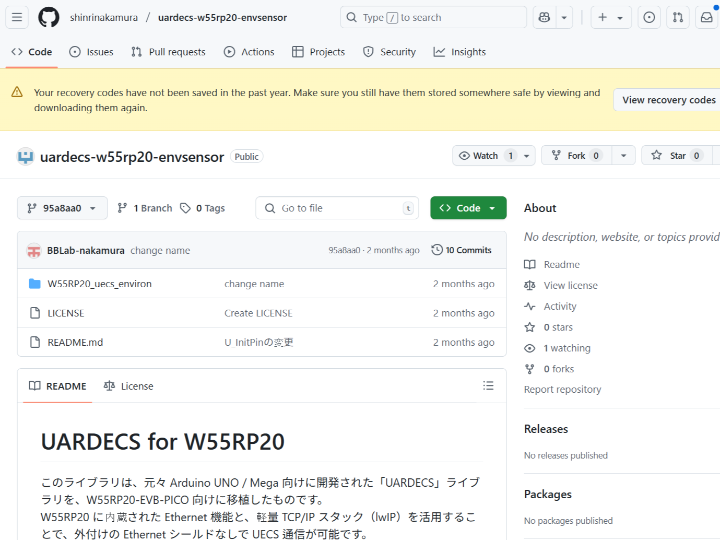Open the notifications inbox icon

pos(707,17)
